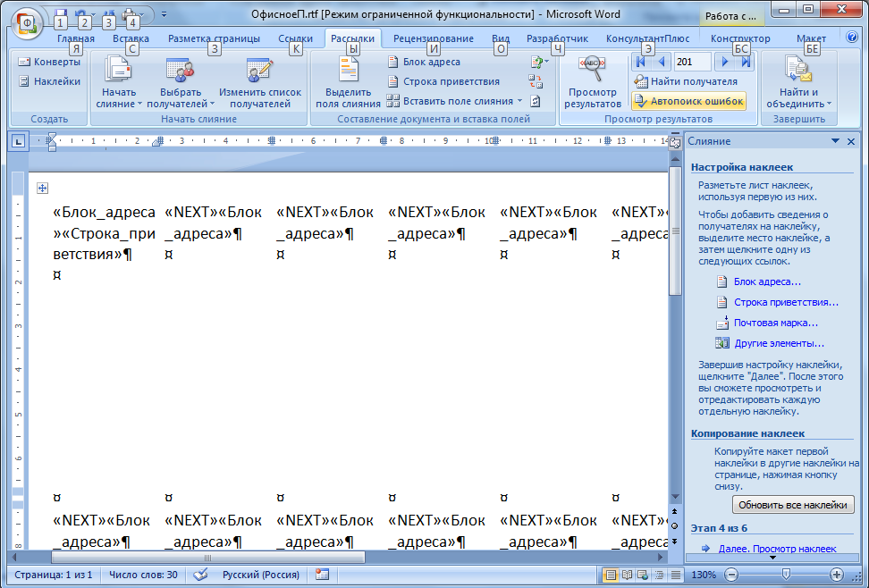The image size is (869, 588).
Task: Open Word help question mark icon
Action: (852, 38)
